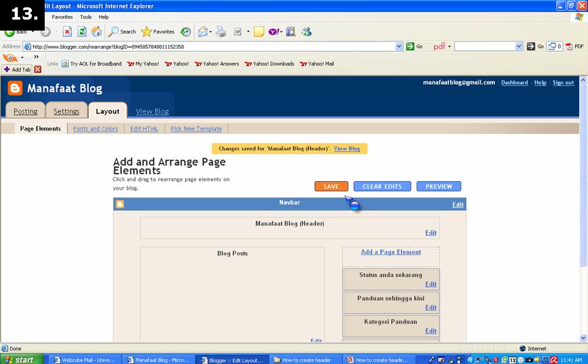Click the orange SAVE button
This screenshot has width=588, height=364.
click(x=331, y=186)
